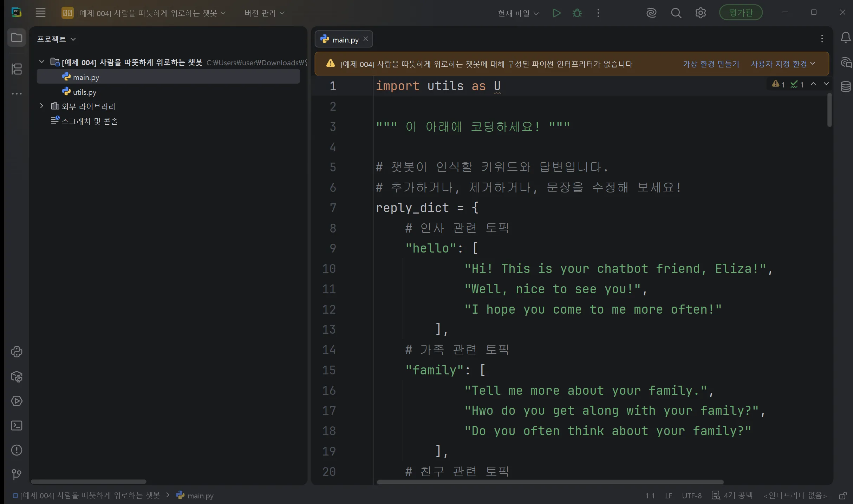Open the custom environment dropdown
The width and height of the screenshot is (853, 504).
tap(783, 64)
